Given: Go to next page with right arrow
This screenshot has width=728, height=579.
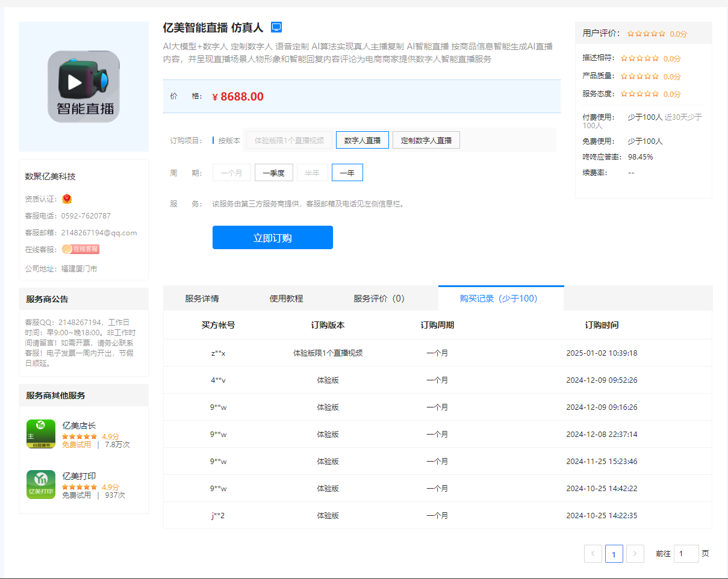Looking at the screenshot, I should (635, 554).
